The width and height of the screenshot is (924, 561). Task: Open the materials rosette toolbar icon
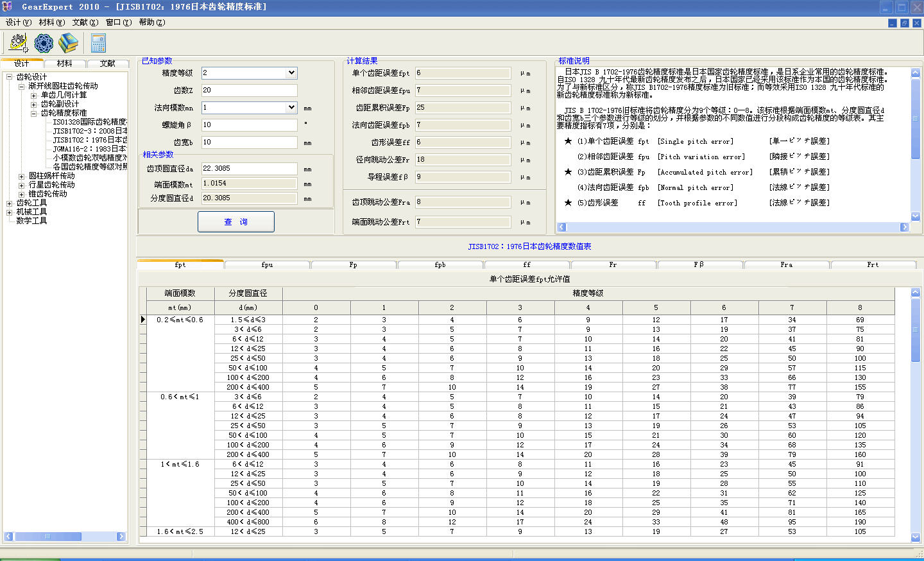click(x=44, y=43)
